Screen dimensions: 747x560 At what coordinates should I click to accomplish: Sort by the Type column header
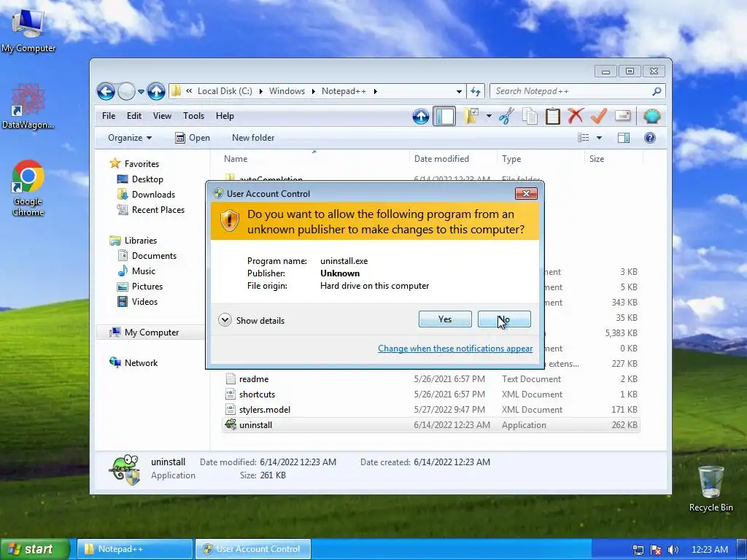(541, 158)
